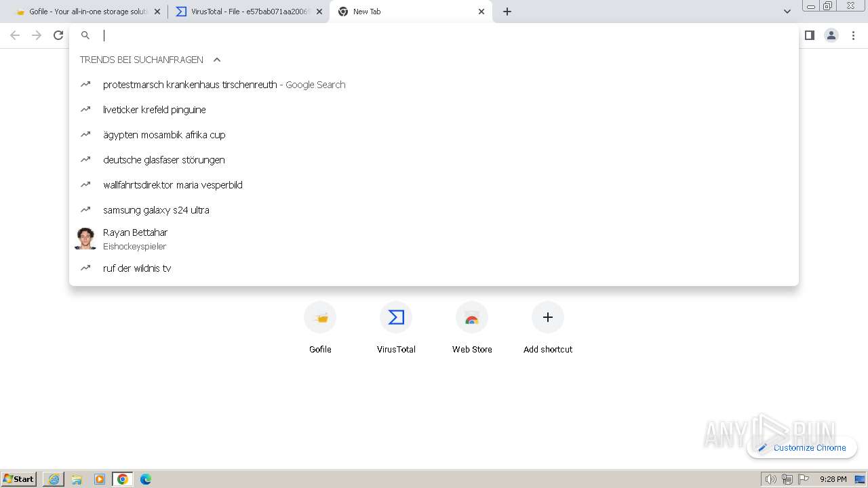Close the VirusTotal tab
868x488 pixels.
tap(319, 12)
